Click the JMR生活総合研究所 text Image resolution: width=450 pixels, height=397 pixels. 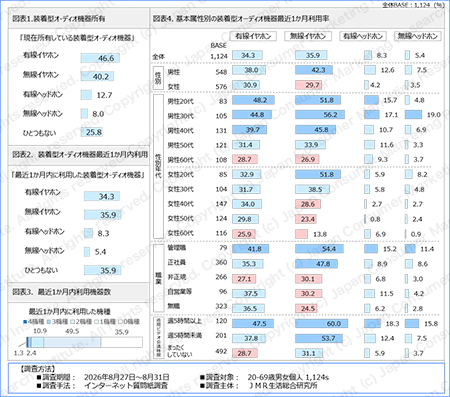[x=283, y=386]
